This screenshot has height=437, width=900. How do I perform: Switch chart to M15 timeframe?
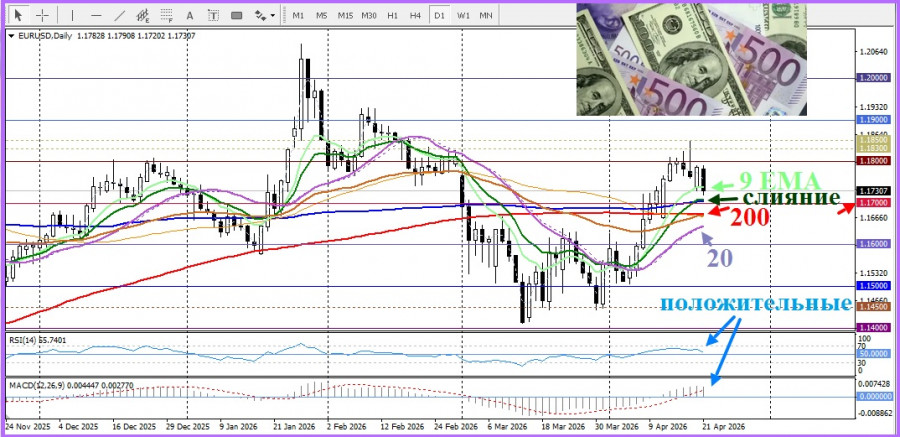tap(345, 16)
